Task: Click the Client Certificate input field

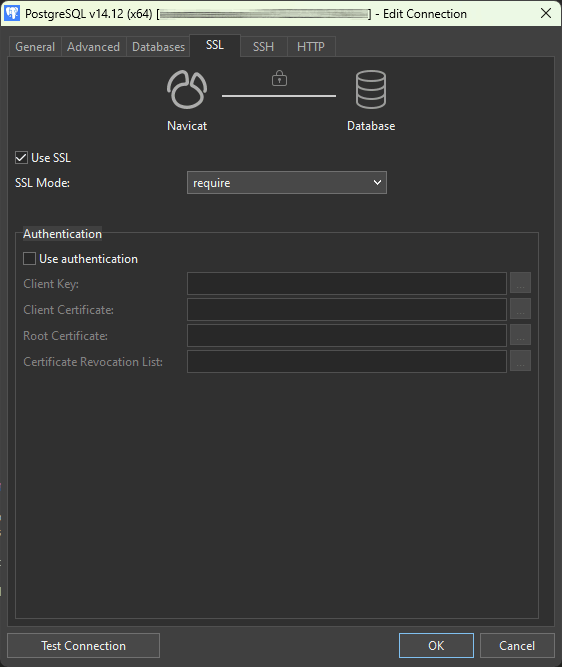Action: [347, 309]
